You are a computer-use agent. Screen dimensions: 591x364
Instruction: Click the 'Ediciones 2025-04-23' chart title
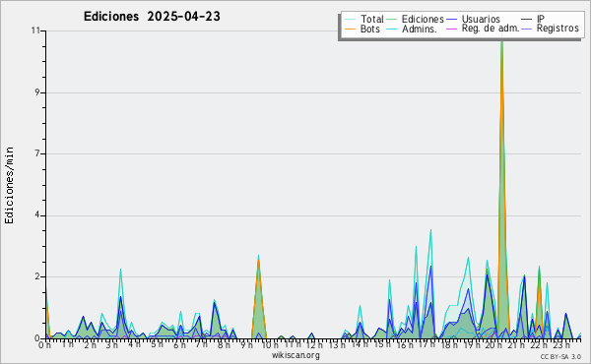click(152, 16)
